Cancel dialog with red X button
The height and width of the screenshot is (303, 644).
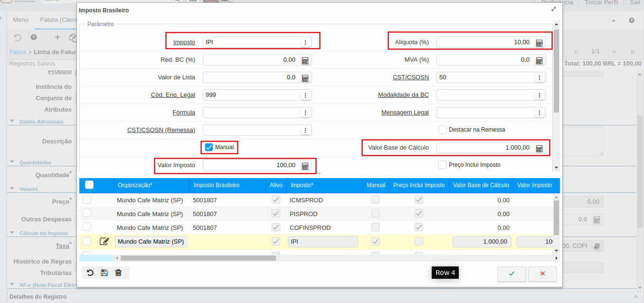[542, 274]
